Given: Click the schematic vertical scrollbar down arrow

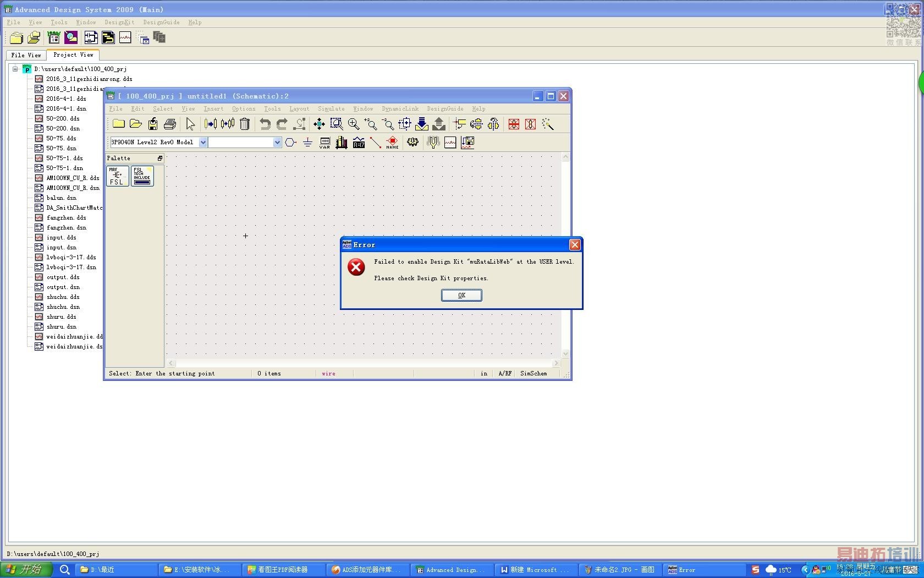Looking at the screenshot, I should pos(565,353).
